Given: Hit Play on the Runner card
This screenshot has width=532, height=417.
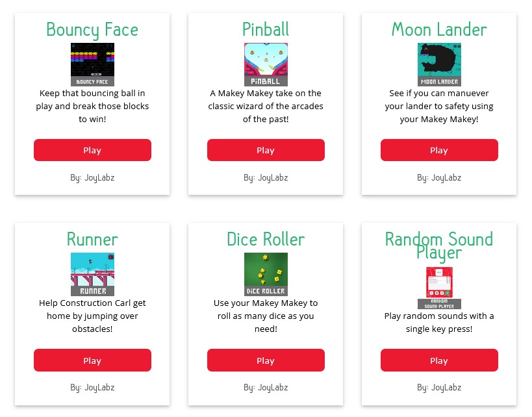Looking at the screenshot, I should pos(92,360).
